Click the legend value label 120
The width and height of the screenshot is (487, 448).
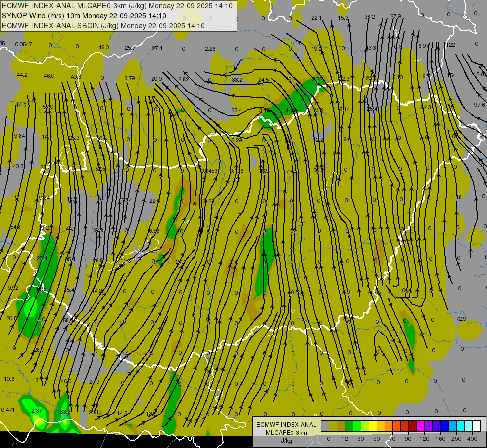(424, 439)
